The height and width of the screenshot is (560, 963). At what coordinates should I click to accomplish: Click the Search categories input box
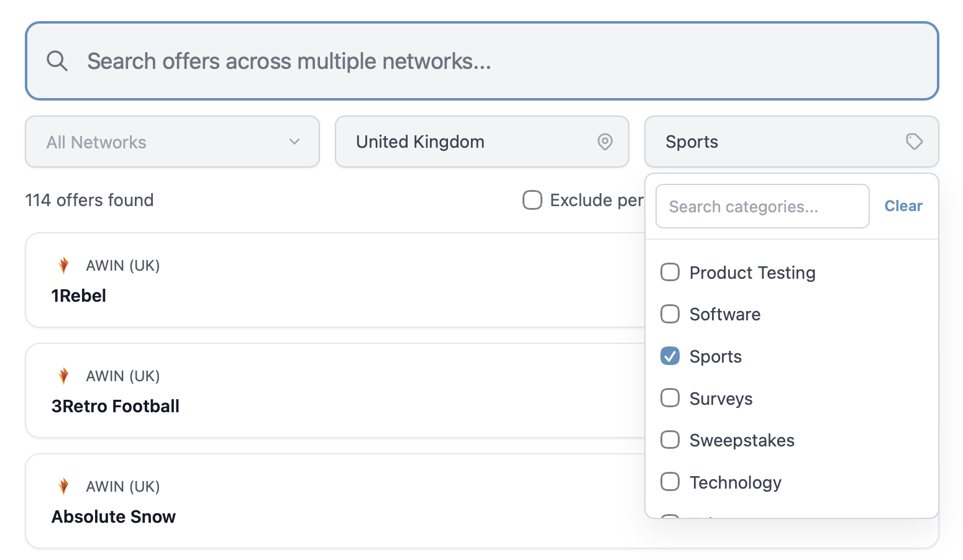coord(762,205)
